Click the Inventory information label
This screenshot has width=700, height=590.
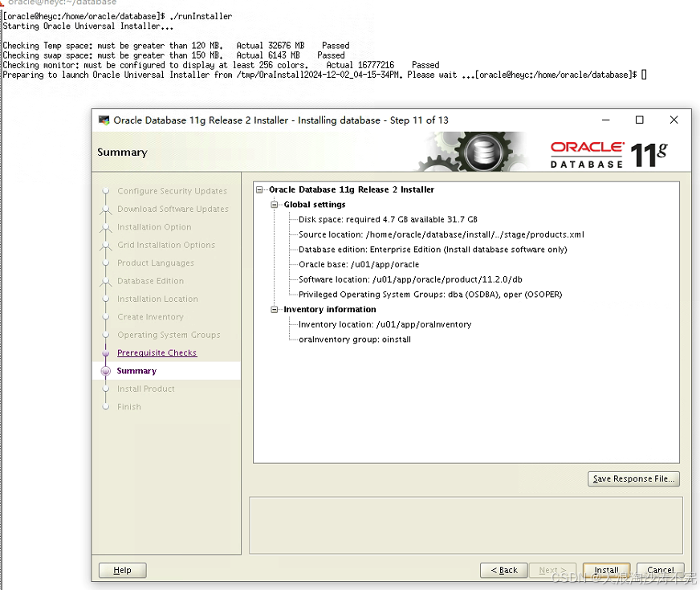[329, 309]
